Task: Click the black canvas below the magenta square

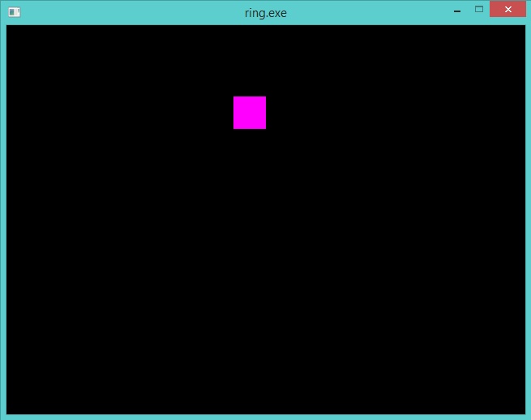Action: tap(249, 243)
